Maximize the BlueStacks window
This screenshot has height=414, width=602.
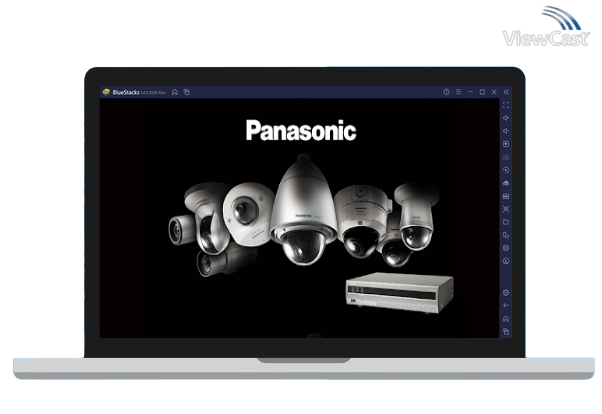point(482,92)
